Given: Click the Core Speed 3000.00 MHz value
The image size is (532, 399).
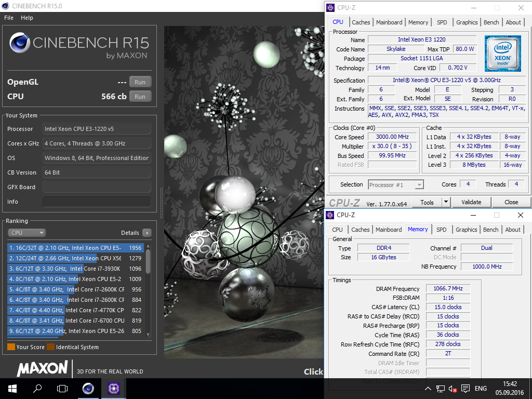Looking at the screenshot, I should click(x=392, y=137).
